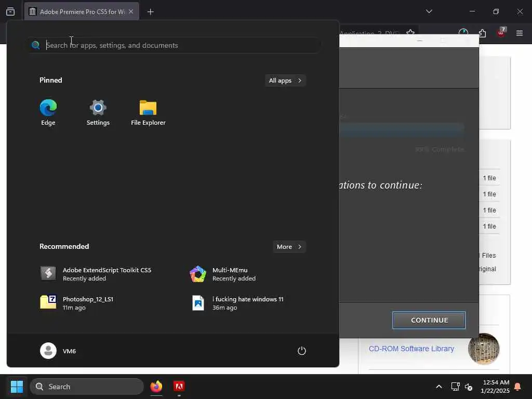Viewport: 532px width, 399px height.
Task: Click the search magnifier icon in Start menu
Action: (x=36, y=45)
